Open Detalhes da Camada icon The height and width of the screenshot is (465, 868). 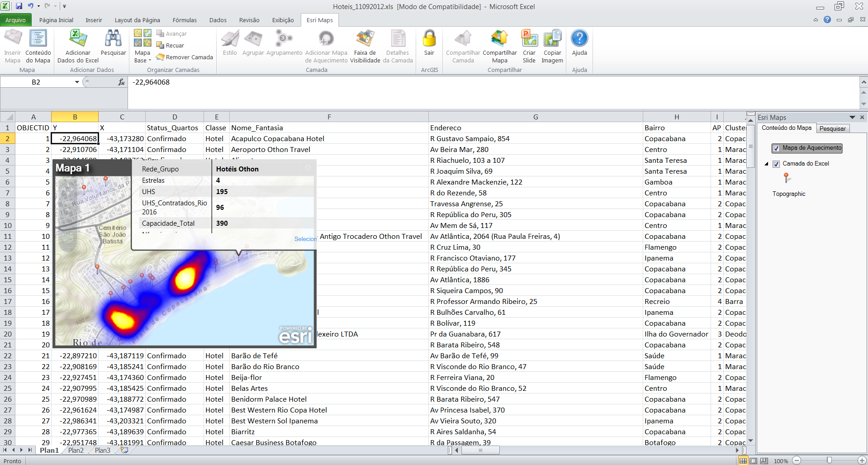click(x=398, y=46)
